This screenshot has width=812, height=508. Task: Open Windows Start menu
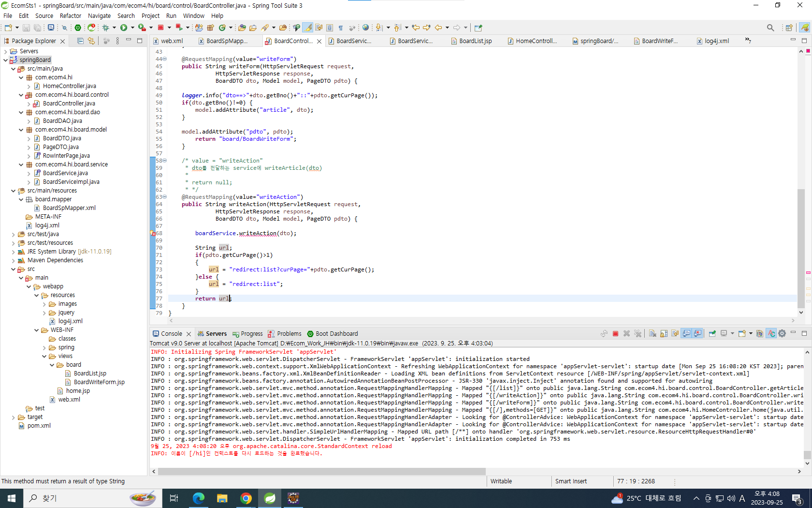pos(12,498)
